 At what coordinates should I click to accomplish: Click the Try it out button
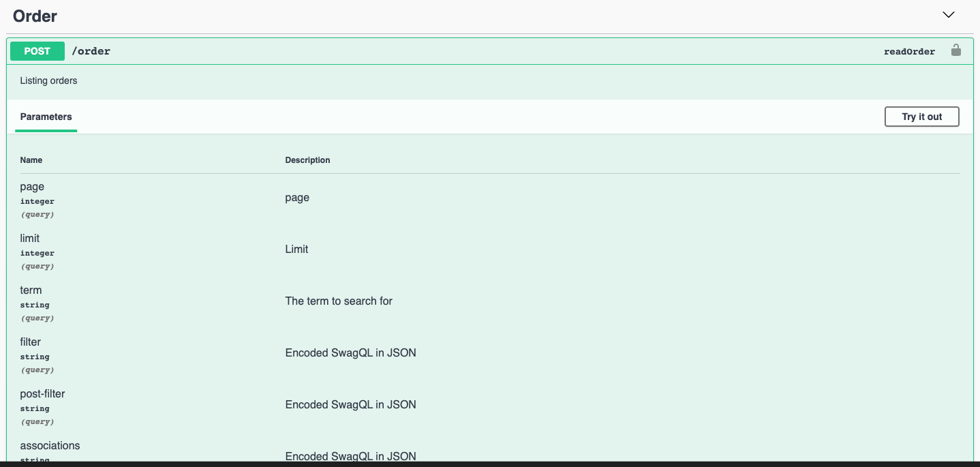coord(921,116)
